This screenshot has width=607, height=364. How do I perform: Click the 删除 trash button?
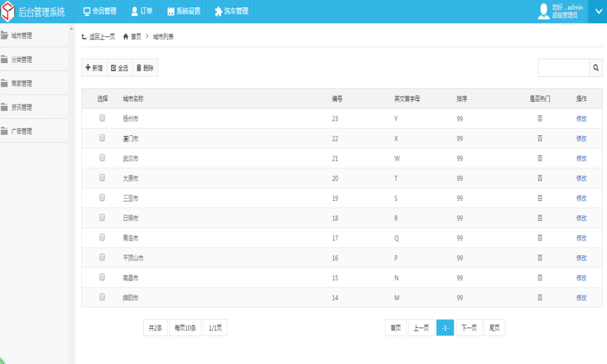click(x=145, y=68)
